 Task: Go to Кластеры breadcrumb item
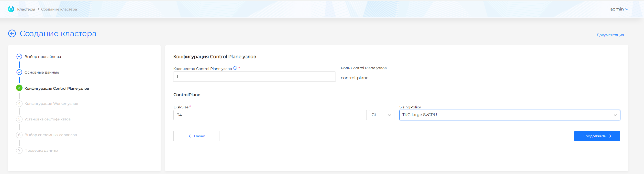26,9
